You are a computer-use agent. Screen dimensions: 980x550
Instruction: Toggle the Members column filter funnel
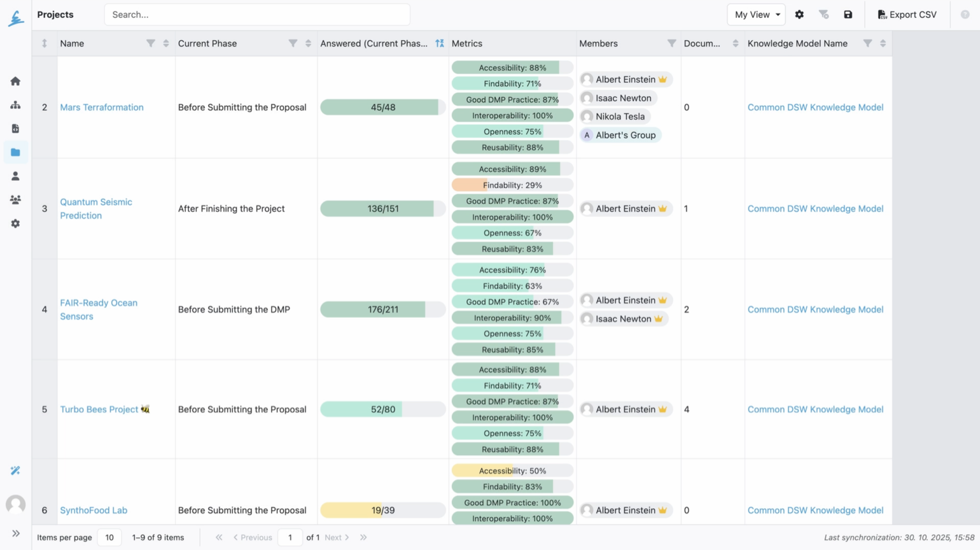tap(671, 43)
